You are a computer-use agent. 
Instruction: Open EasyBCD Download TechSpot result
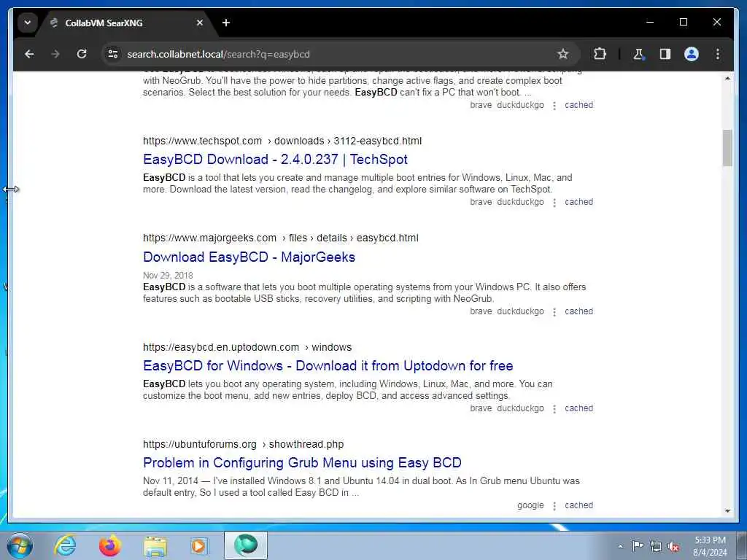275,160
